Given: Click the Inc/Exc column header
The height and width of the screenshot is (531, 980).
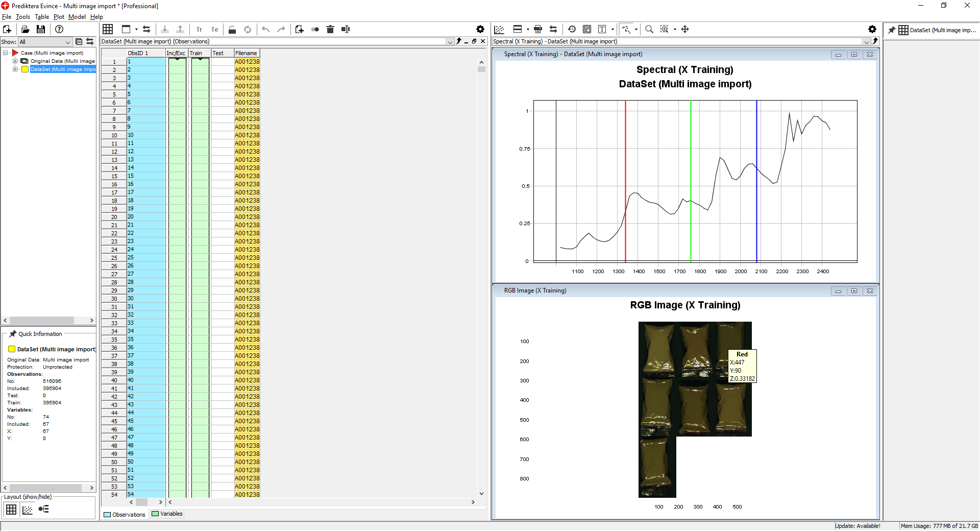Looking at the screenshot, I should click(176, 53).
